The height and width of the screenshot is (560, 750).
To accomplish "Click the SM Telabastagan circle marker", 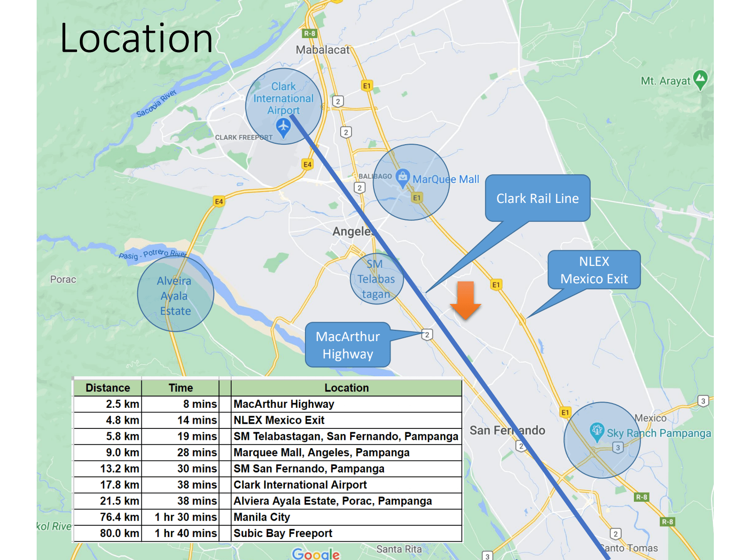I will pos(376,279).
